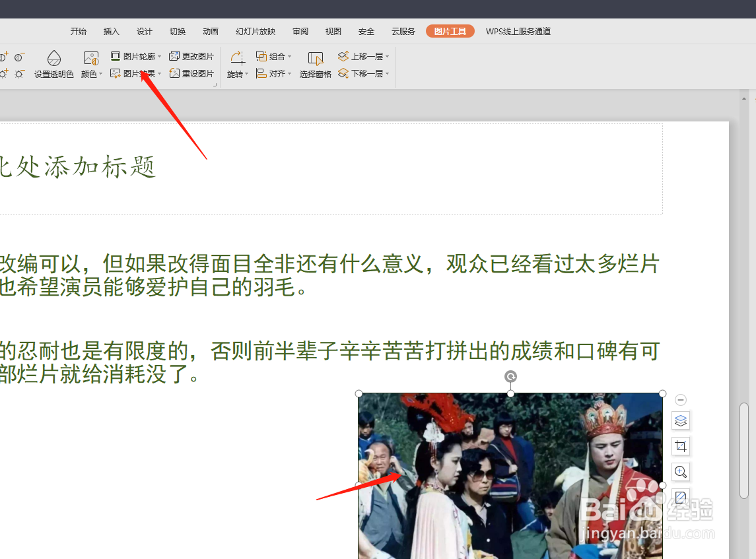Switch to the 视图 tab
The image size is (756, 559).
(x=333, y=31)
